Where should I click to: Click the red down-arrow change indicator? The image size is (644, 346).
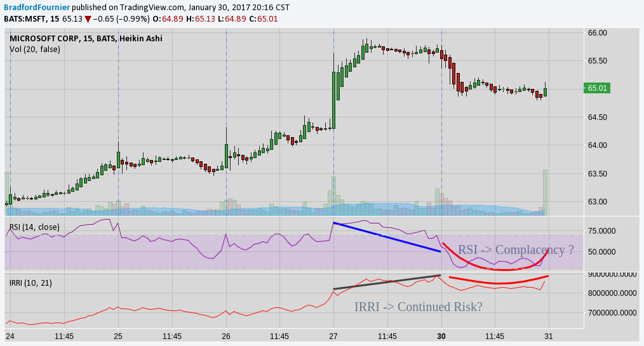(x=88, y=19)
